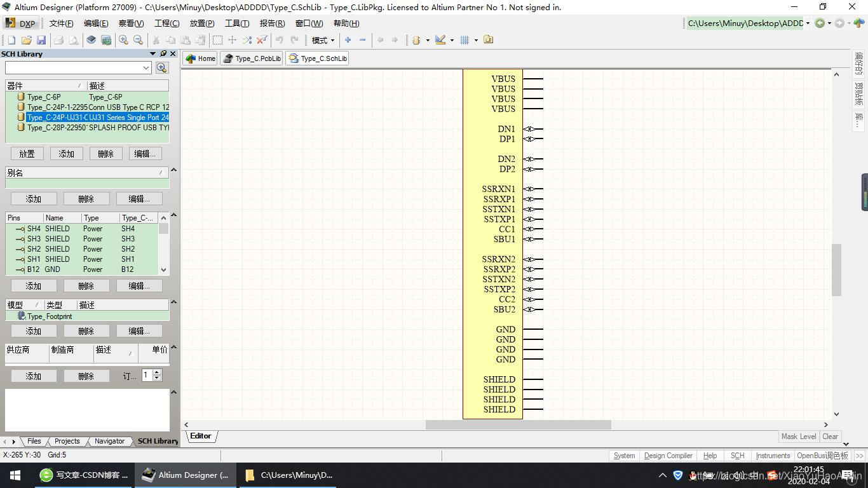Expand the file path dropdown in top right

point(808,24)
